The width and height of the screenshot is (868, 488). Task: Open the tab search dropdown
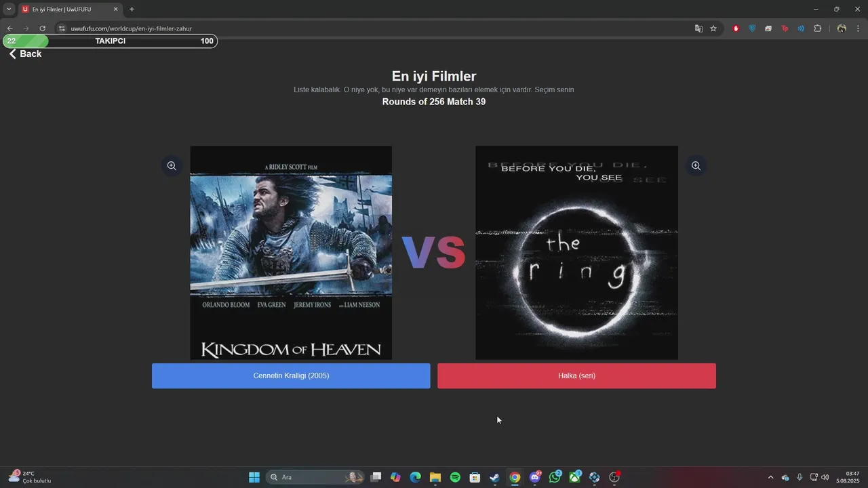9,9
